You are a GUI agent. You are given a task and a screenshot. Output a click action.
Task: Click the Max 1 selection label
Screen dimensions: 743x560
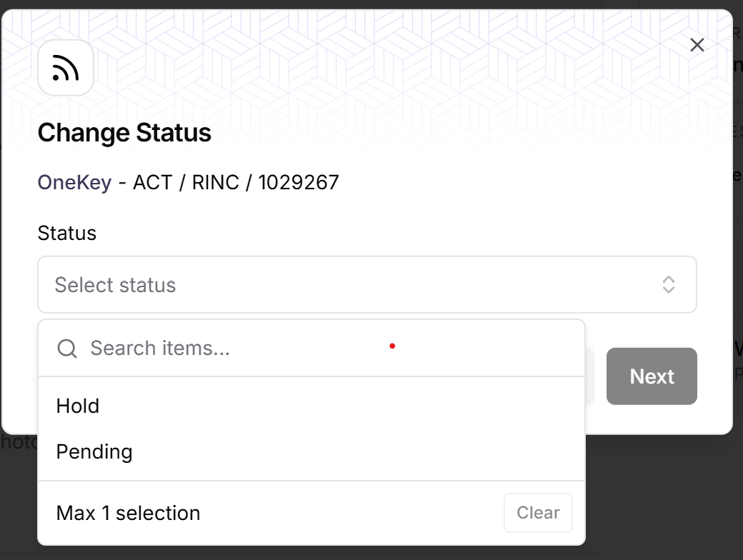(128, 513)
